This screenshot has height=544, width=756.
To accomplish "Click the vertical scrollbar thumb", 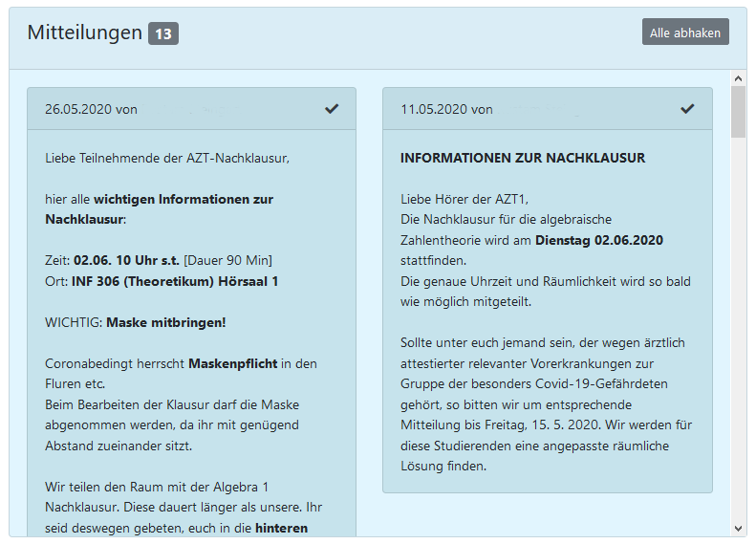I will (738, 112).
